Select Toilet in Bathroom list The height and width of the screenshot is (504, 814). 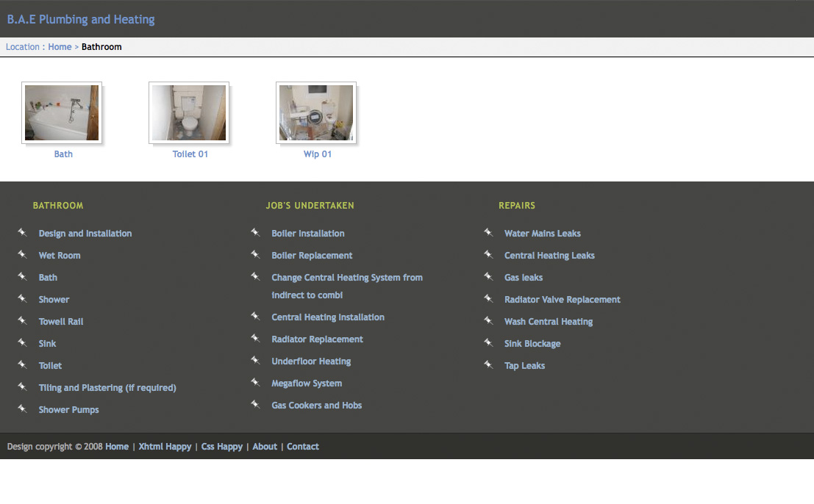50,366
